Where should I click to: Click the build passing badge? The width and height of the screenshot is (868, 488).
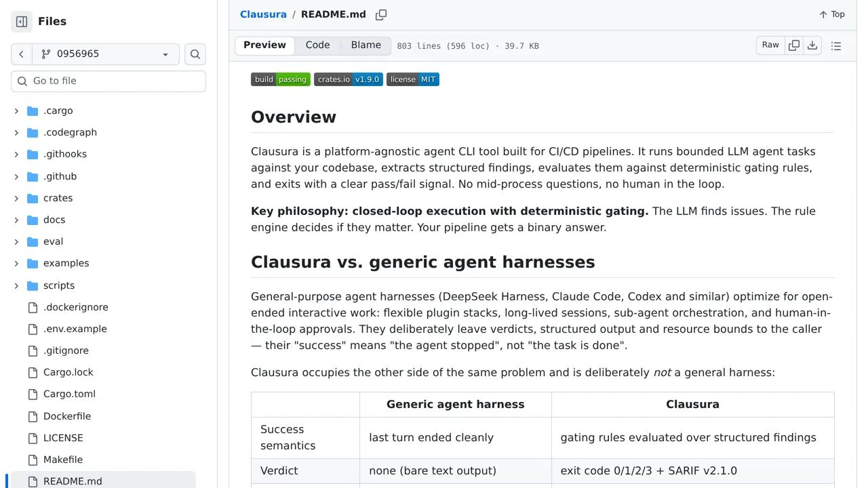(281, 79)
